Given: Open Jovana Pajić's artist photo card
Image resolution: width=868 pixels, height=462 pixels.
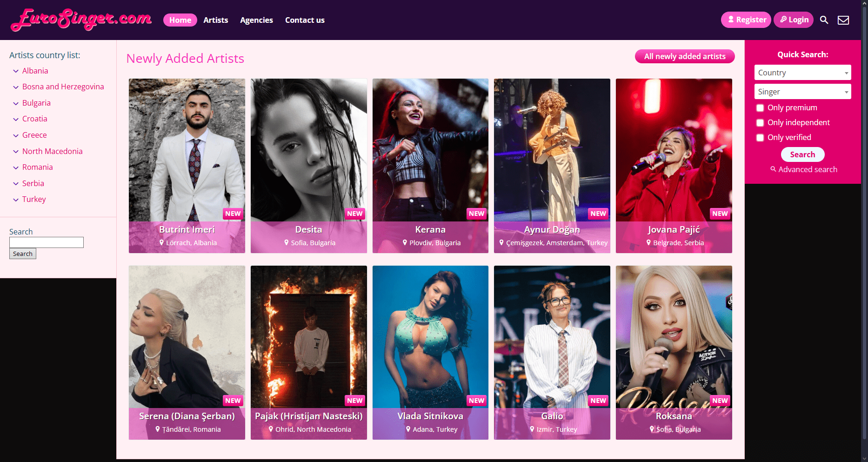Looking at the screenshot, I should [x=674, y=166].
